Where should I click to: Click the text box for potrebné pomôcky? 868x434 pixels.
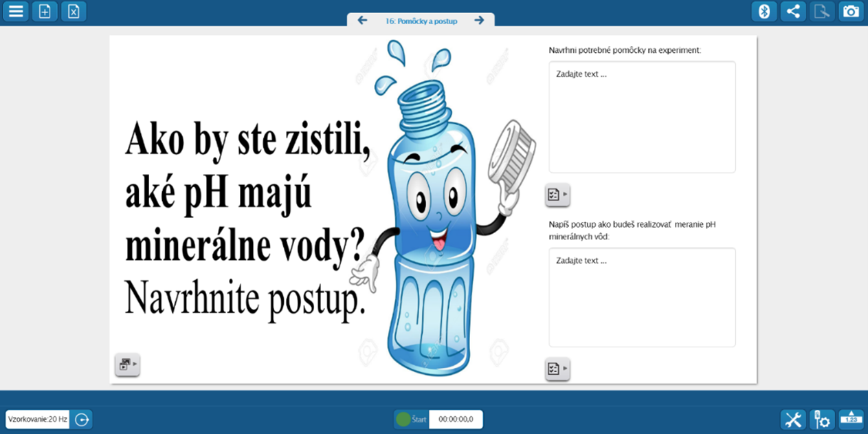click(x=642, y=117)
